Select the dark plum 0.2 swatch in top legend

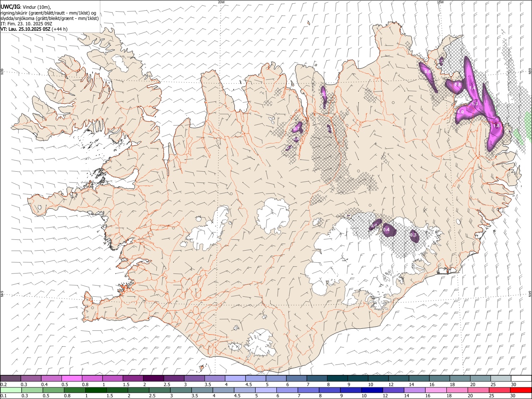coord(11,379)
